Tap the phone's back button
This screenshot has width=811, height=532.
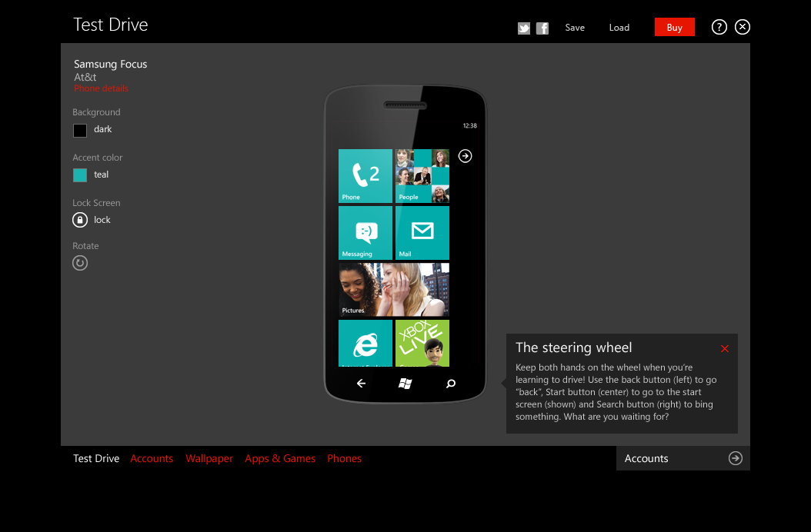[x=361, y=383]
